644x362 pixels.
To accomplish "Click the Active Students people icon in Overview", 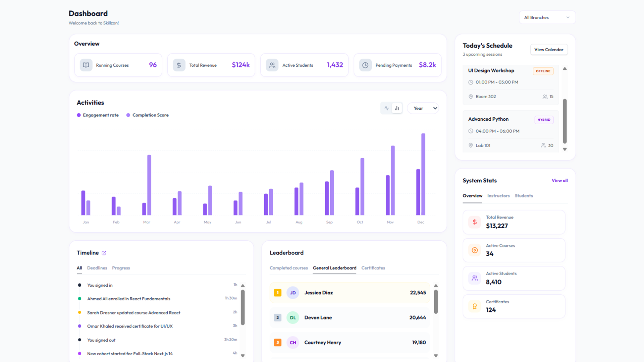I will [x=272, y=65].
